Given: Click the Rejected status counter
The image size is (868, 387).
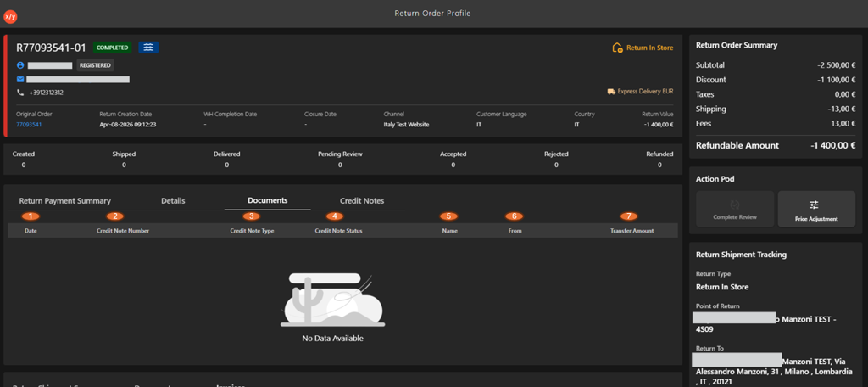Looking at the screenshot, I should tap(556, 159).
